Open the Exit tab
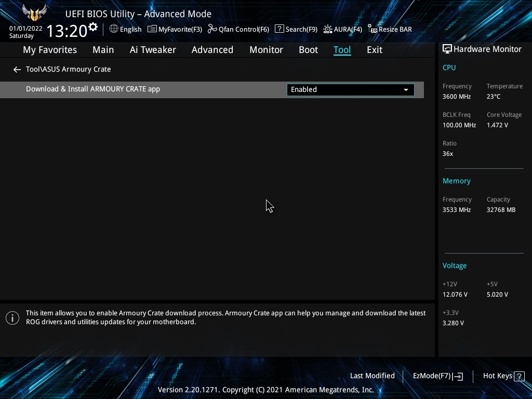 tap(375, 50)
